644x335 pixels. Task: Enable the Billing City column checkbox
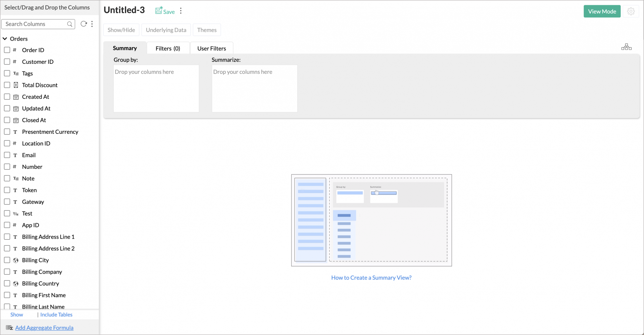(7, 260)
